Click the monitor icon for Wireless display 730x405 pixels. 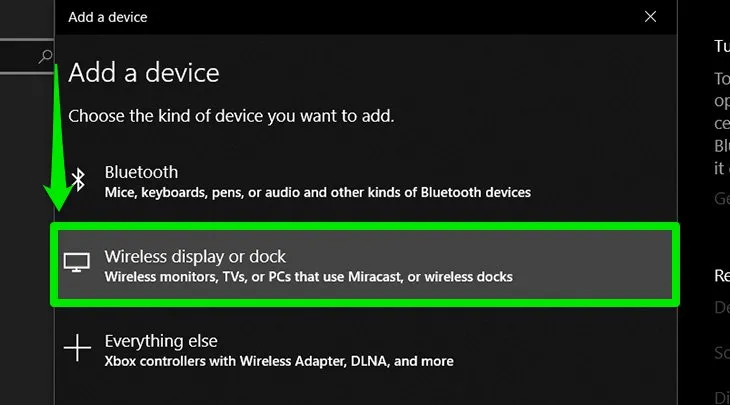[x=77, y=263]
